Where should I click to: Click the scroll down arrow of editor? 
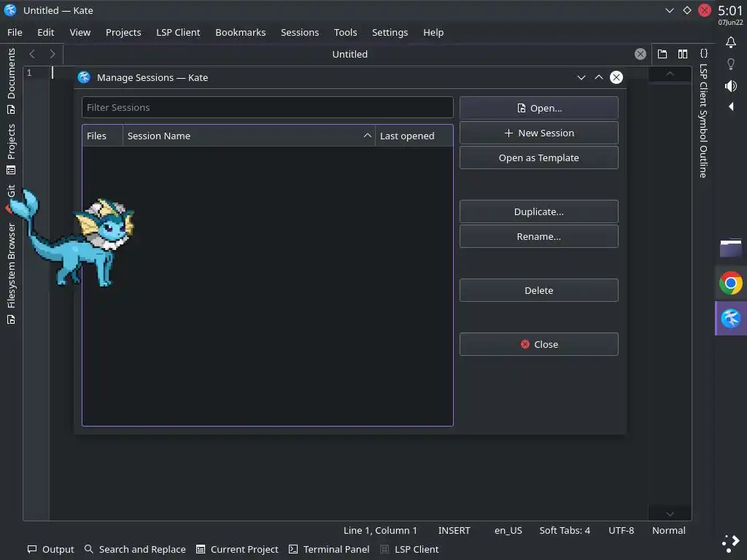[670, 514]
